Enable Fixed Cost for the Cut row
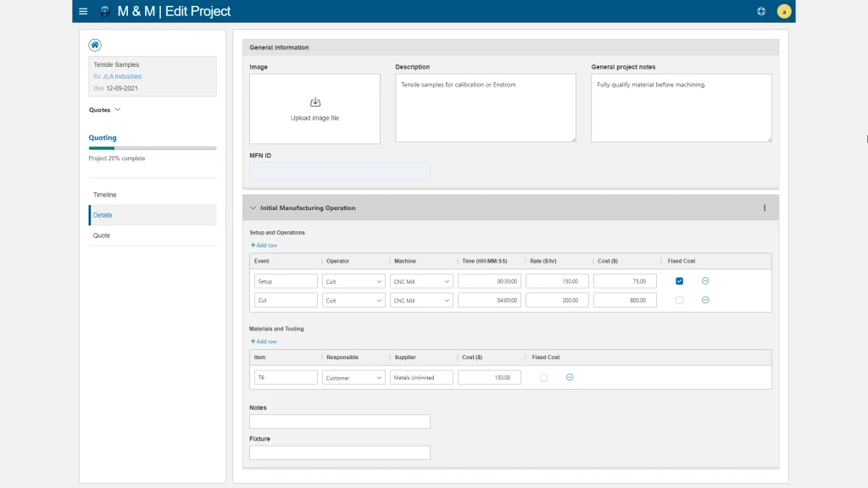Image resolution: width=868 pixels, height=488 pixels. tap(679, 300)
